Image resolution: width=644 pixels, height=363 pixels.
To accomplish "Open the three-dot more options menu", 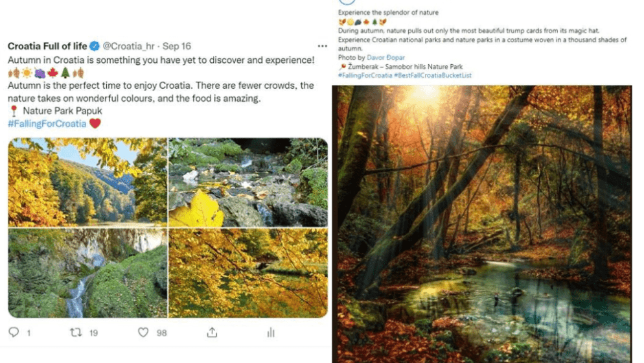I will pyautogui.click(x=322, y=46).
